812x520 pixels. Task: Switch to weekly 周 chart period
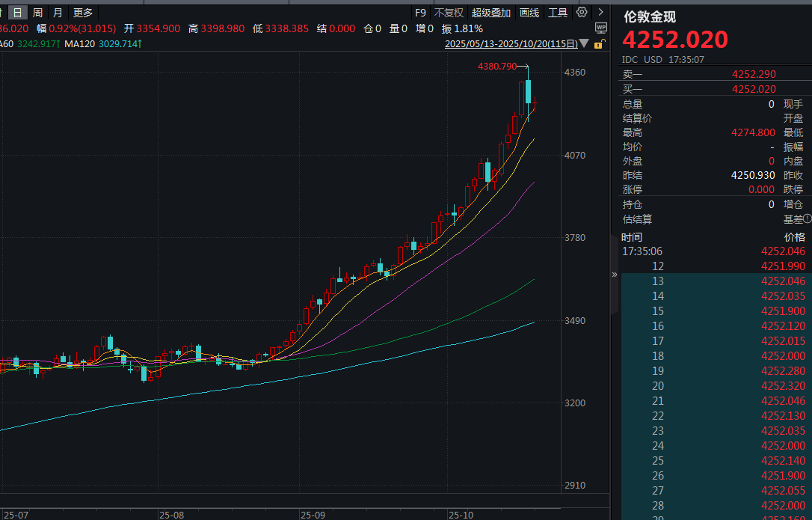point(37,13)
